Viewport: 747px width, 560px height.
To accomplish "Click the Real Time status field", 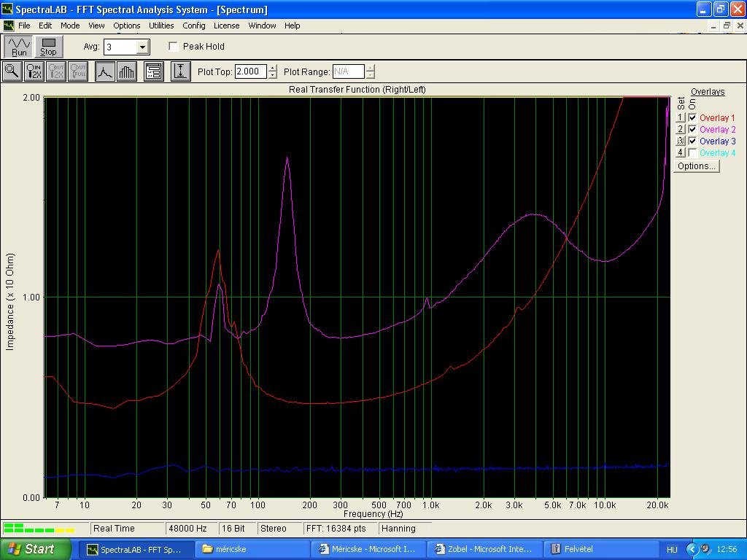I will (127, 529).
